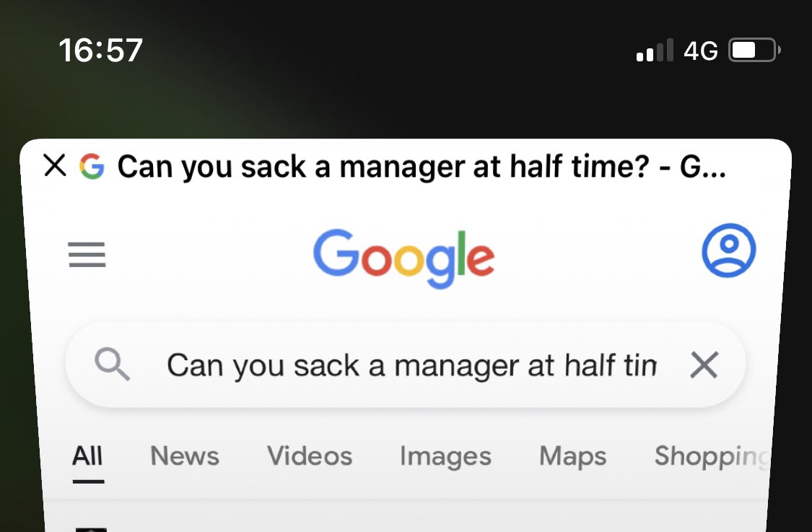The image size is (812, 532).
Task: Open the tab titled 'Can you sack a manager'
Action: coord(422,167)
